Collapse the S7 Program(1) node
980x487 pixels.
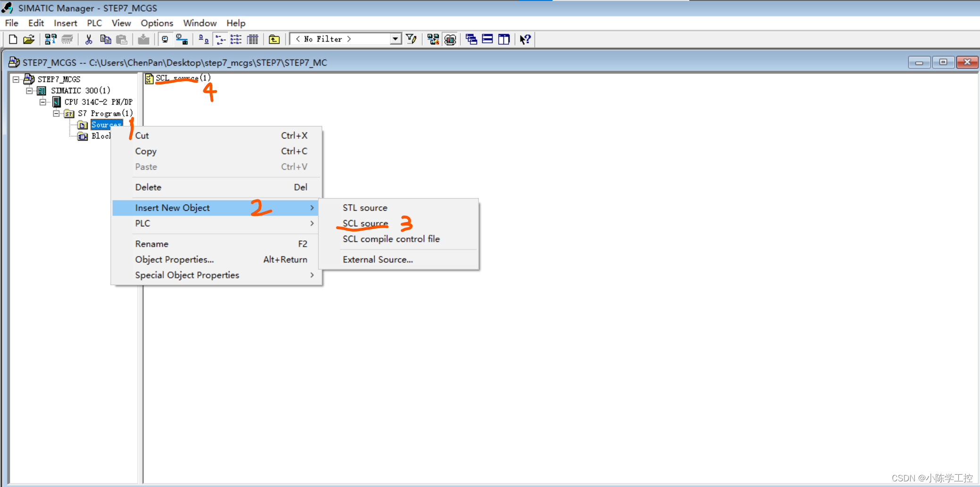(x=56, y=113)
